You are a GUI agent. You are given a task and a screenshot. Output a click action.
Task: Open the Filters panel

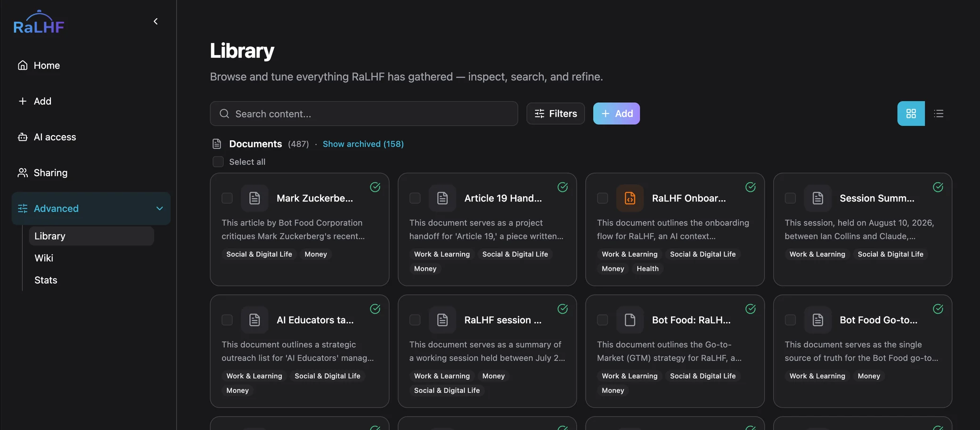pos(555,114)
